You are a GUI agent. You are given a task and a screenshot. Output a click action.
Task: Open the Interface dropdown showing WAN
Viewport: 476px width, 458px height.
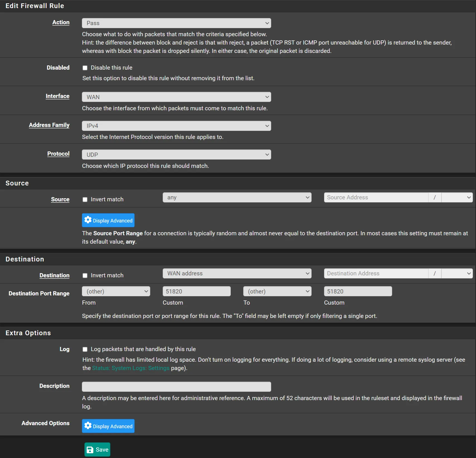(176, 97)
